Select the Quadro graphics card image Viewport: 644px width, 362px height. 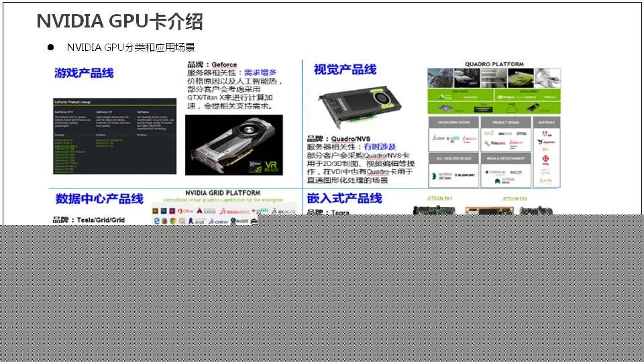[360, 107]
